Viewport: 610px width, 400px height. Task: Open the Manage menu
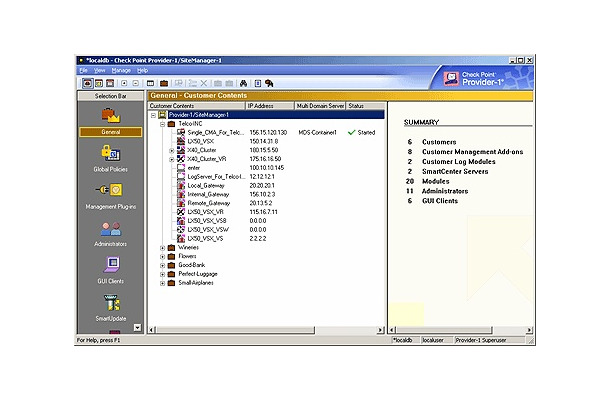[x=121, y=70]
